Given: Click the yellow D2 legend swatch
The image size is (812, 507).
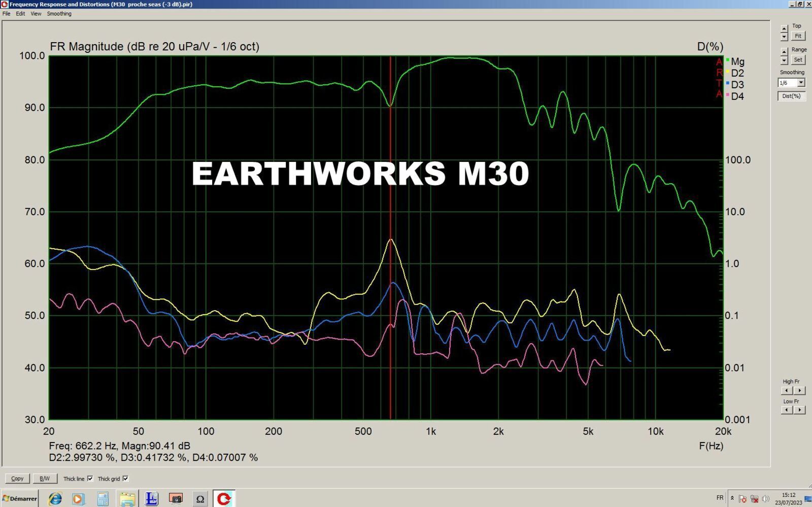Looking at the screenshot, I should [727, 72].
